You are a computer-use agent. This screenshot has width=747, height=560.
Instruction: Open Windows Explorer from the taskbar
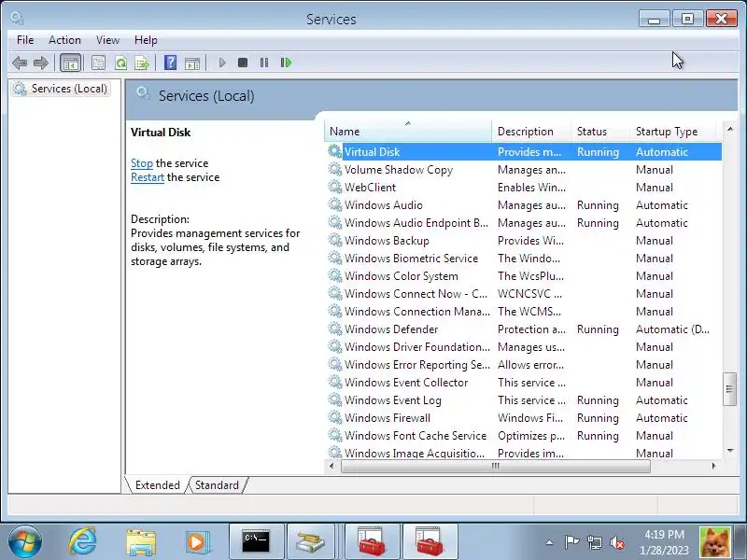coord(141,541)
